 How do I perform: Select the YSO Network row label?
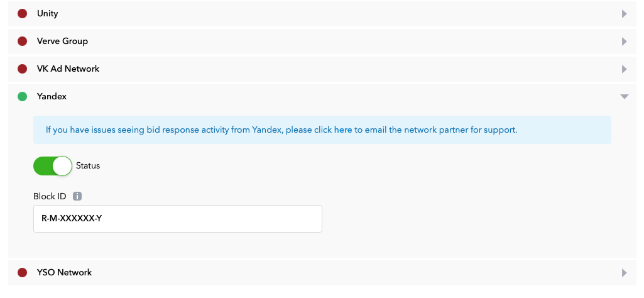(x=64, y=272)
